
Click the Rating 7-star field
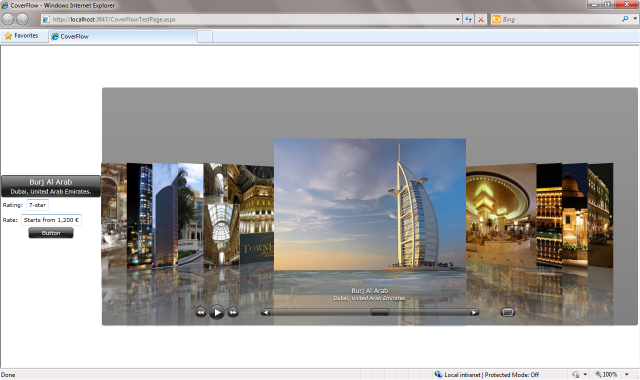(x=38, y=205)
